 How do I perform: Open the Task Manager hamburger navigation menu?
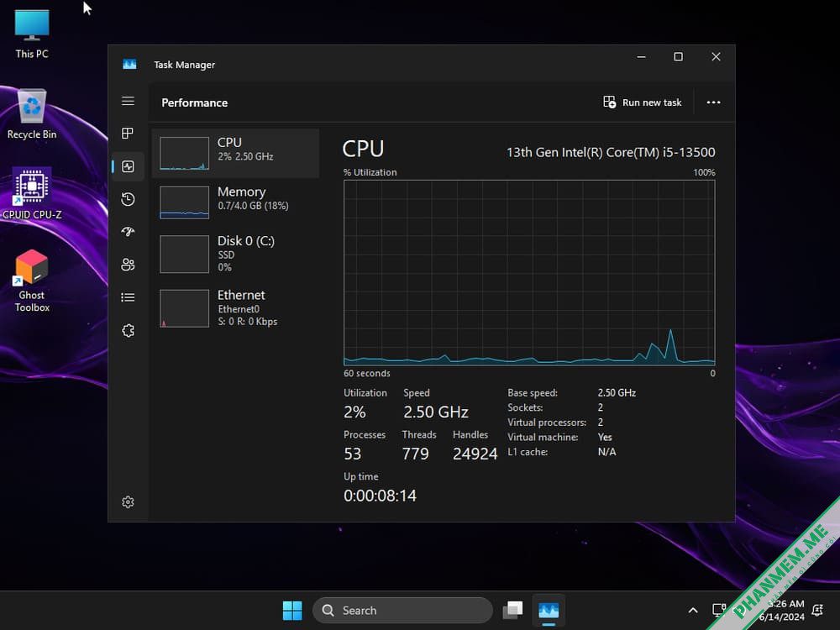pos(128,102)
